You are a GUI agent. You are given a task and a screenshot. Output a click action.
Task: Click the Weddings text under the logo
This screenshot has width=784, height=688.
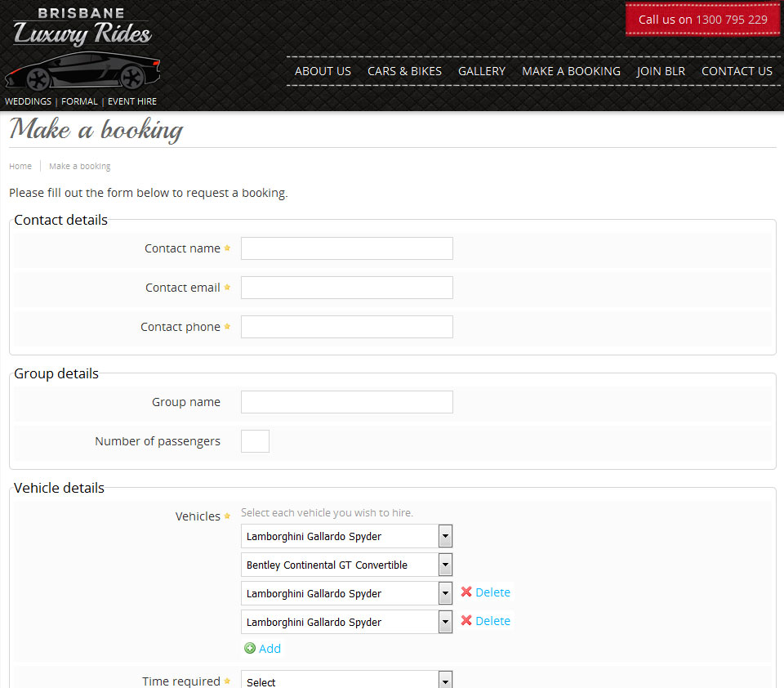[28, 101]
